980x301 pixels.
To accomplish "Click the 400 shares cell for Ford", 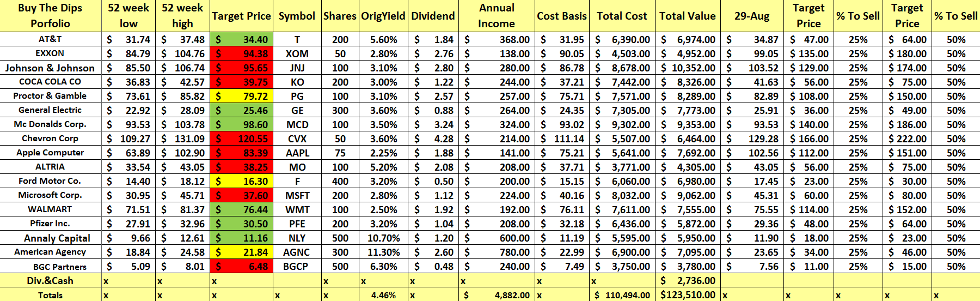I will pos(340,181).
